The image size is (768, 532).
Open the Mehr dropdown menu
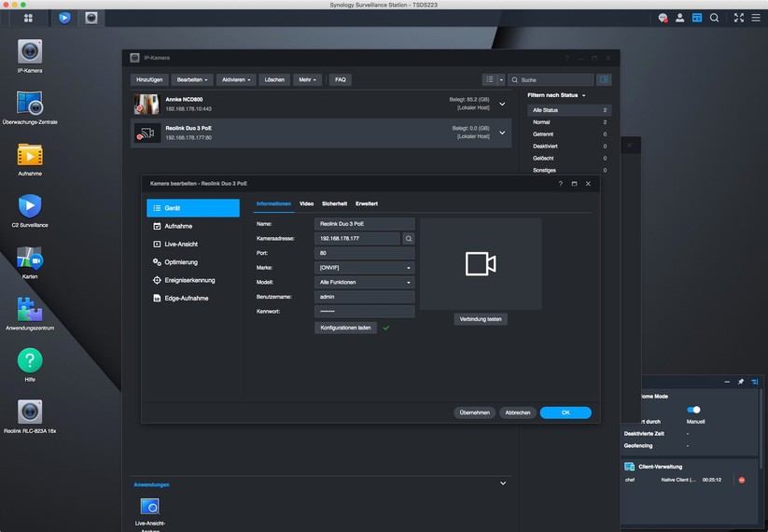(x=307, y=79)
